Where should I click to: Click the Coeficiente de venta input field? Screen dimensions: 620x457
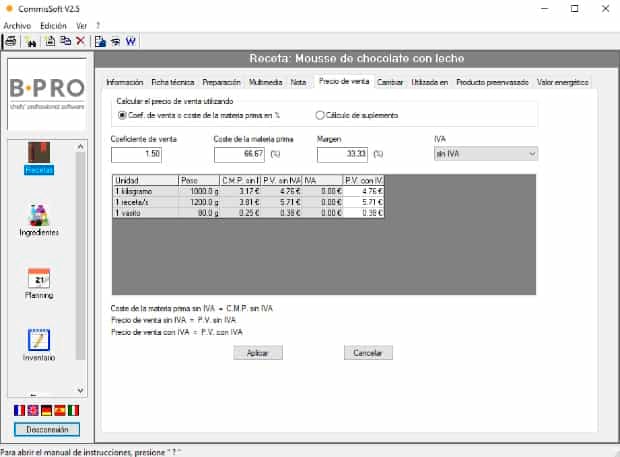136,154
